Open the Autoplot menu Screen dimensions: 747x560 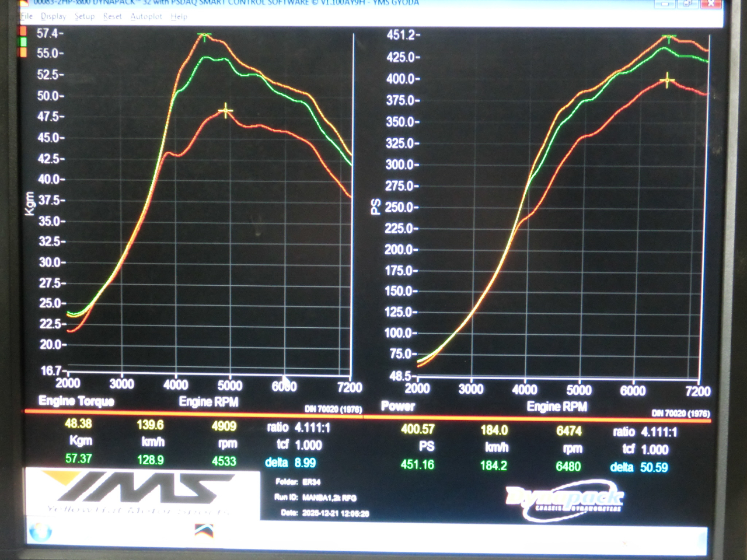point(146,16)
